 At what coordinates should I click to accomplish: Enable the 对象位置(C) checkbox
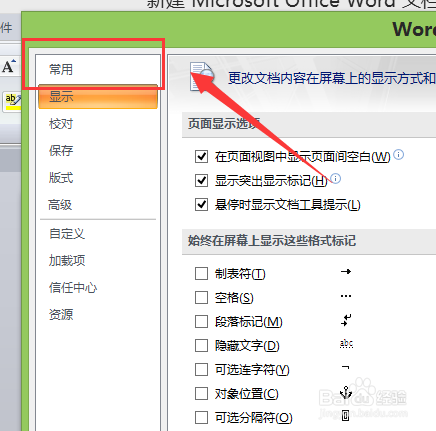point(201,394)
